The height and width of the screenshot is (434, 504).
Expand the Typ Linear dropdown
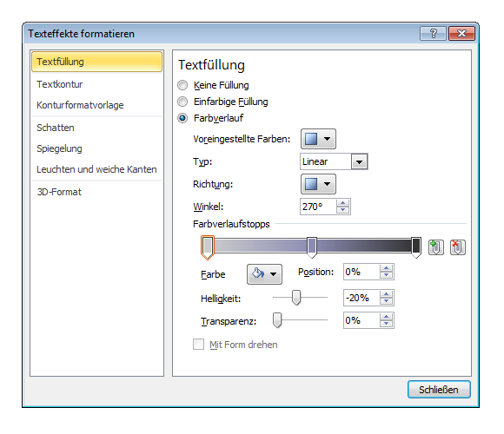[360, 161]
